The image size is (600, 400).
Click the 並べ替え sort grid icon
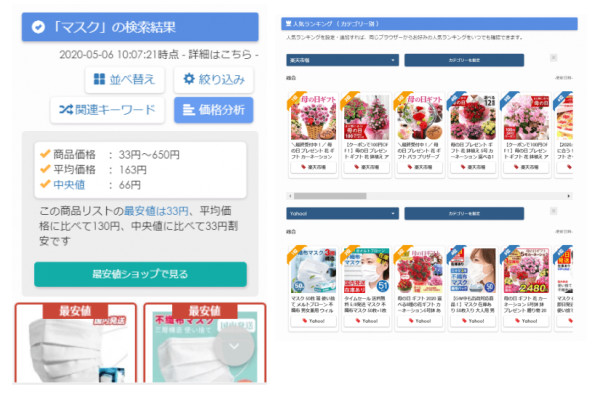coord(99,79)
